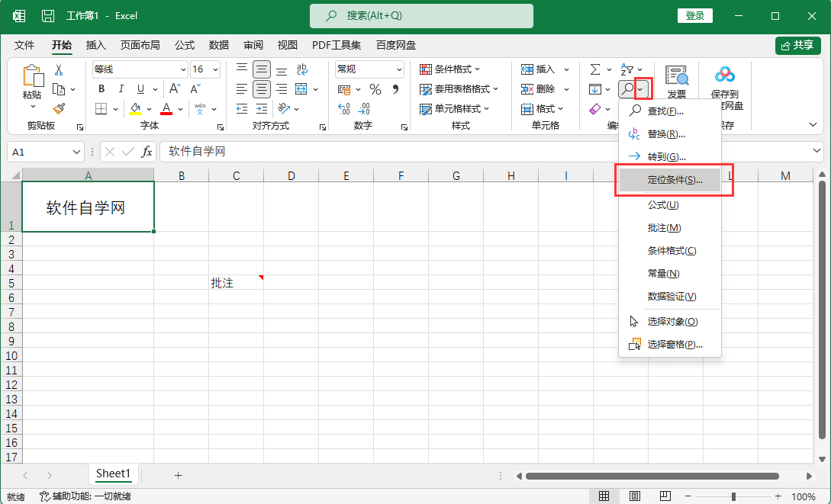Open the 发票 (invoice) tool
The width and height of the screenshot is (831, 504).
[678, 80]
